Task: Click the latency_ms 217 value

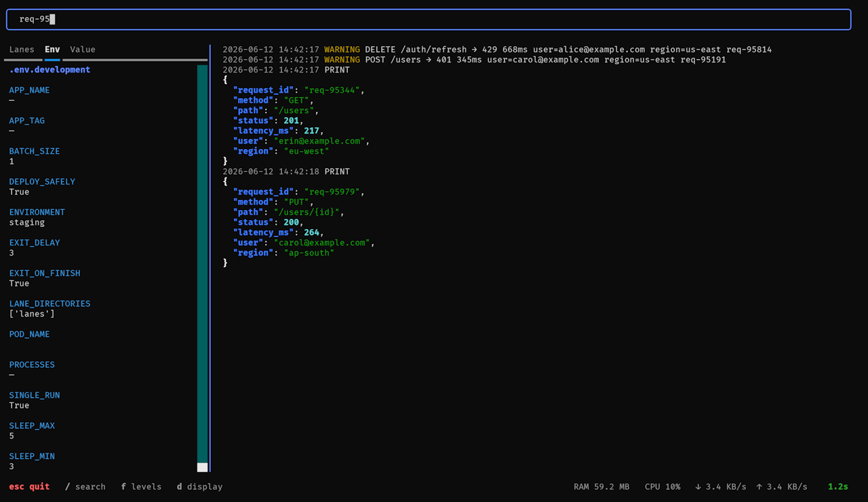Action: [312, 131]
